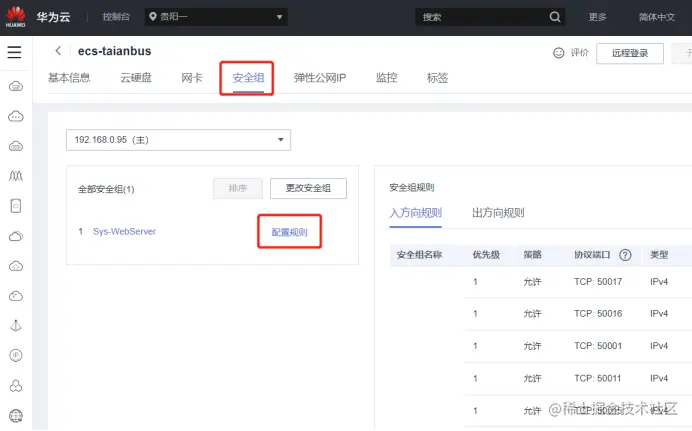Switch to the 出方向规则 tab
The image size is (692, 431).
click(498, 213)
